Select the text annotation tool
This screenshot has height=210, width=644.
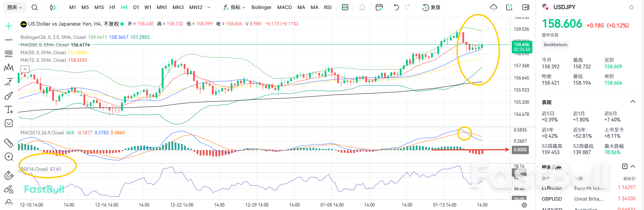click(x=9, y=110)
